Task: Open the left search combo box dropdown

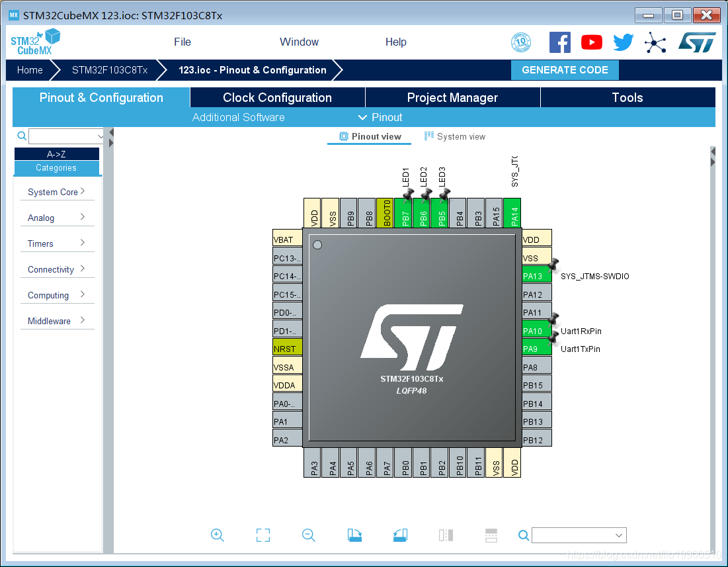Action: tap(100, 136)
